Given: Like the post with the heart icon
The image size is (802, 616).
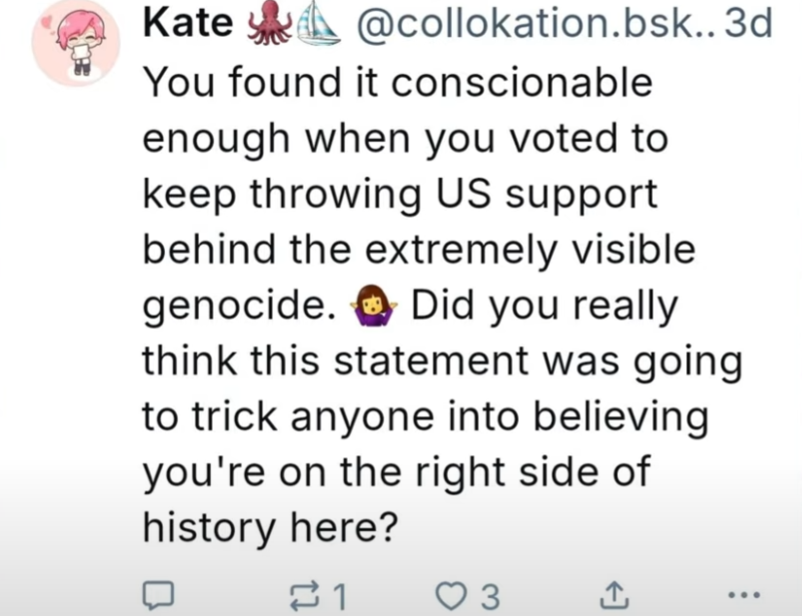Looking at the screenshot, I should click(451, 596).
